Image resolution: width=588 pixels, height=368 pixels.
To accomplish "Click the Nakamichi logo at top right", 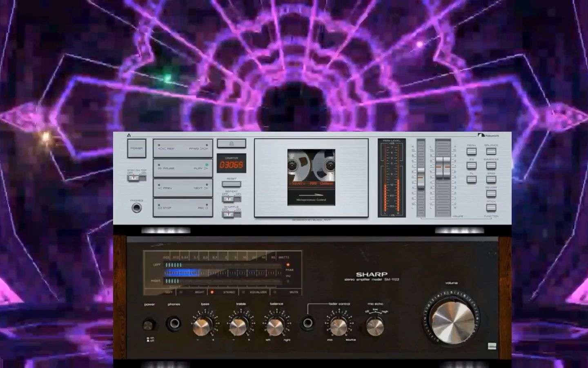I will pos(488,135).
